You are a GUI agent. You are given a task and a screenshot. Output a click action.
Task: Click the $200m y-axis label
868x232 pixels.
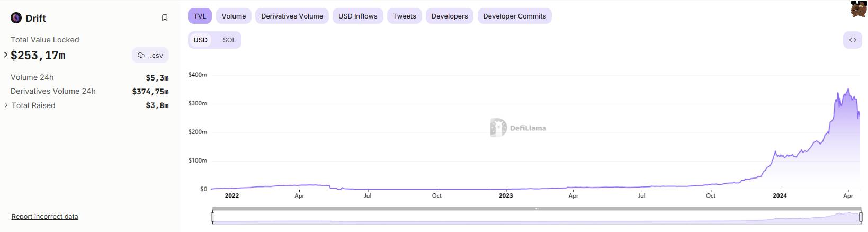[198, 132]
